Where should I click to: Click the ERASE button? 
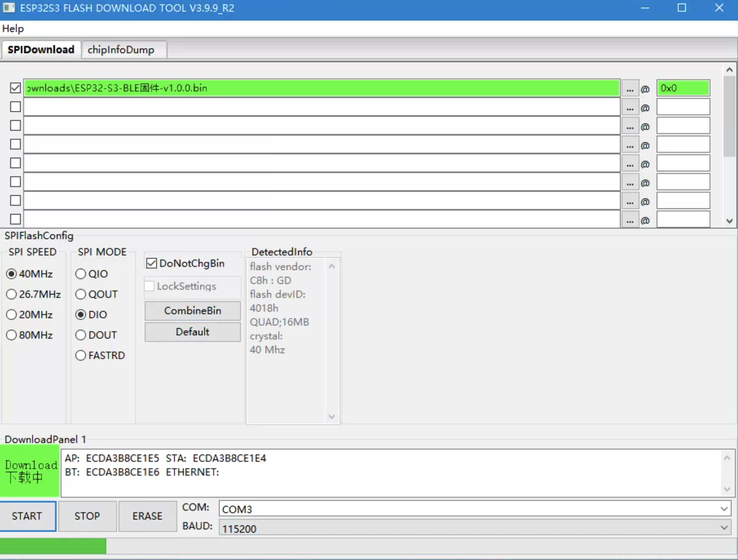[147, 516]
